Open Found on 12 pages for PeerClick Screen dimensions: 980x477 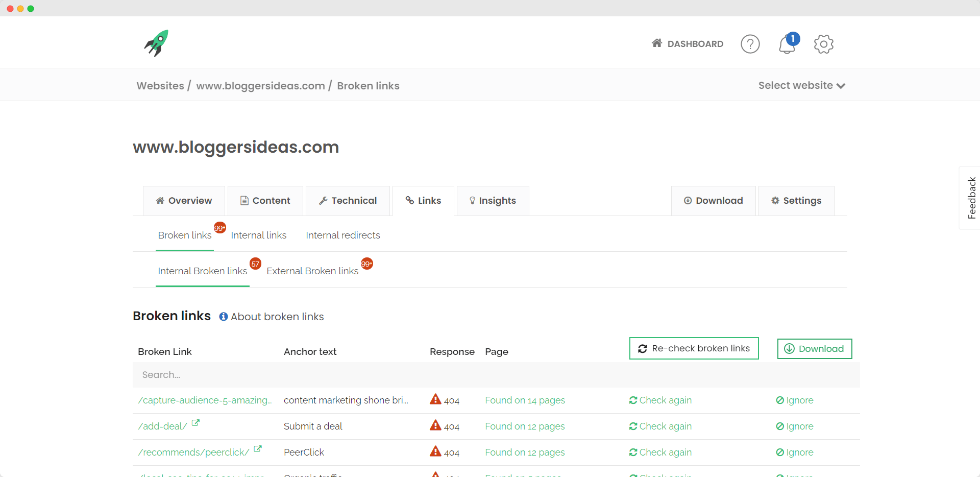click(x=525, y=452)
